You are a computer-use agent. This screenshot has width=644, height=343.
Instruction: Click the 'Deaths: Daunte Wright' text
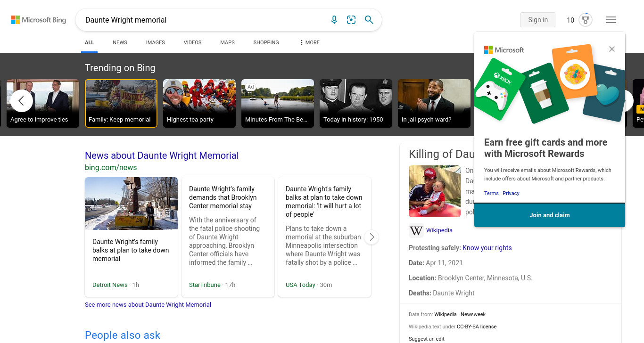[442, 293]
